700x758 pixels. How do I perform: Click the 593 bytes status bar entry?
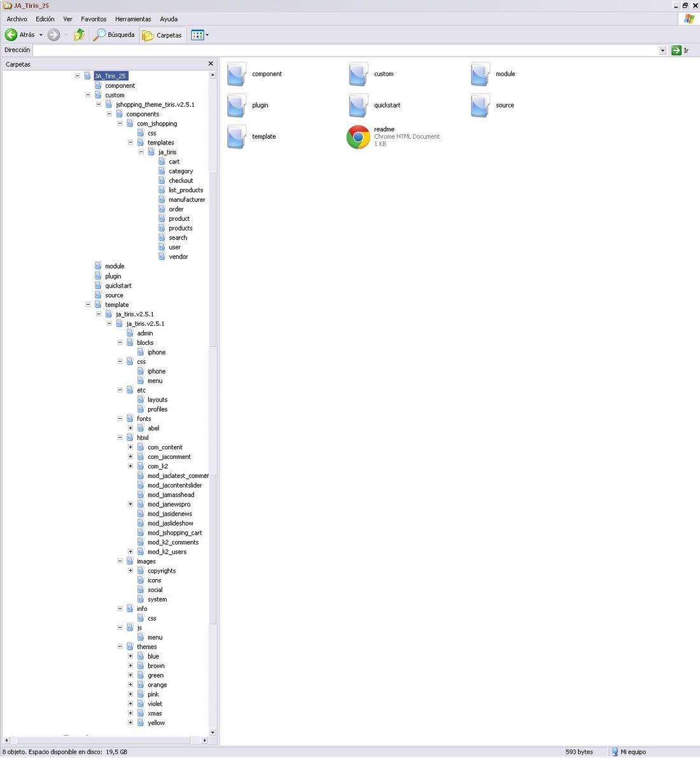click(579, 752)
